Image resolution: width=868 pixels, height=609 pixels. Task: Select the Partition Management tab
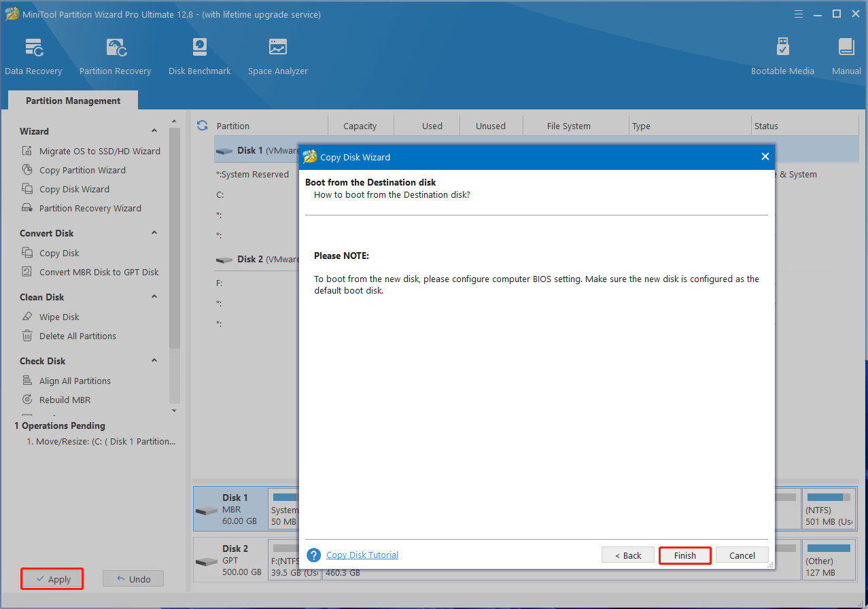pos(73,101)
